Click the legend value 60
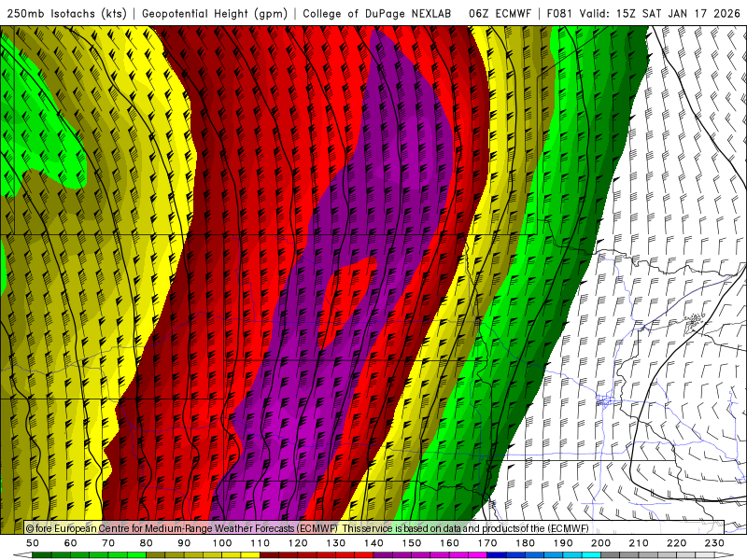747x560 pixels. [x=71, y=543]
